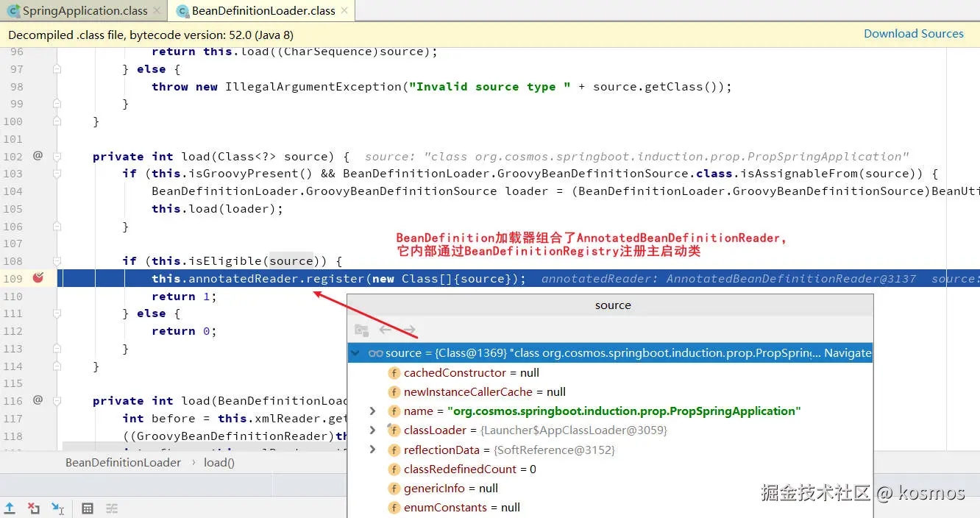Viewport: 980px width, 518px height.
Task: Click load() in the breadcrumb bar
Action: [219, 462]
